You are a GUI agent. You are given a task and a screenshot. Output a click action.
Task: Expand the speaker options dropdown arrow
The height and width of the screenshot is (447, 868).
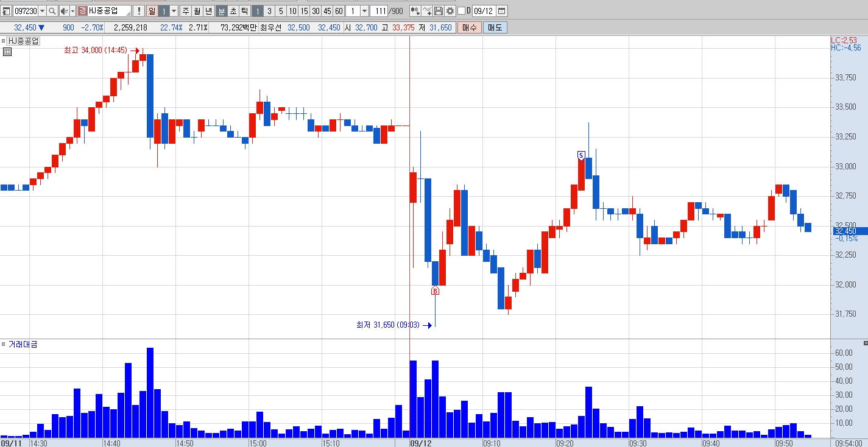(x=72, y=11)
